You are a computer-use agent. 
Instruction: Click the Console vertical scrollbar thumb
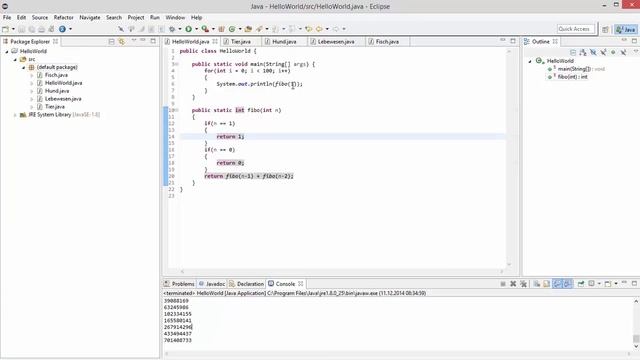tap(636, 339)
